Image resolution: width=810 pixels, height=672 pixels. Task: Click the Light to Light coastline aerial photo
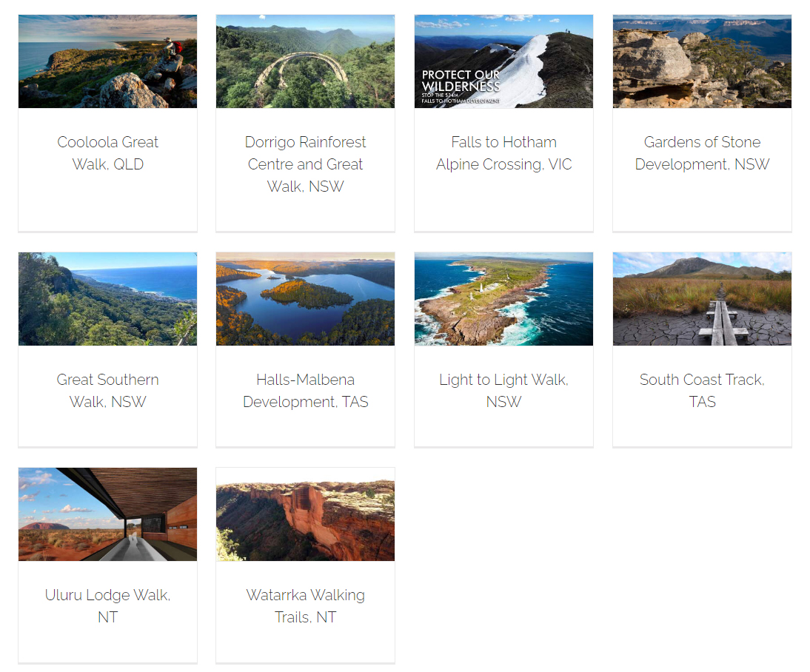click(x=503, y=298)
